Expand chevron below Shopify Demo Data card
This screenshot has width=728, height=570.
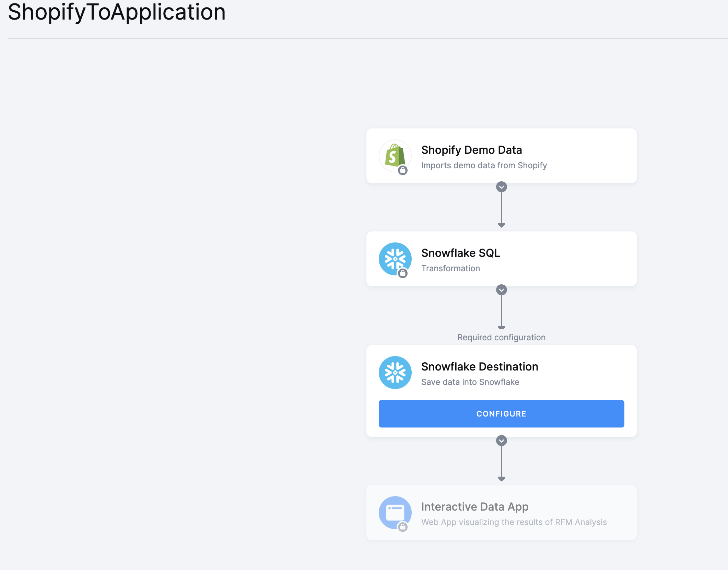502,187
